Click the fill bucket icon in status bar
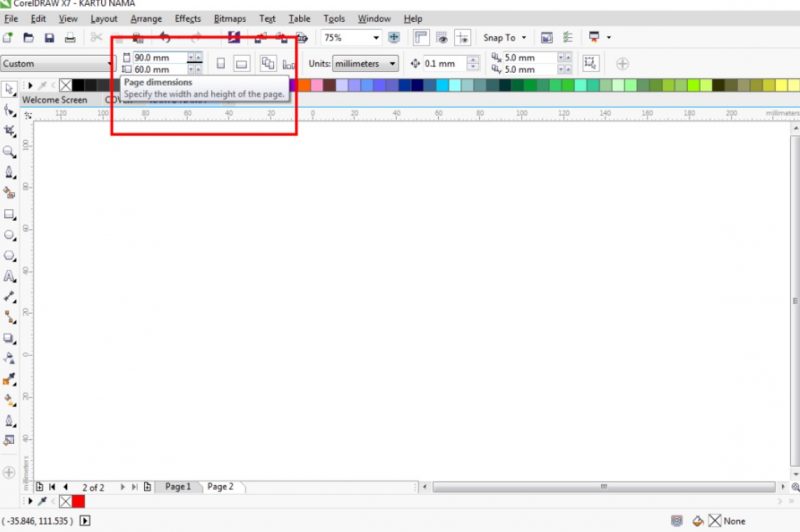The height and width of the screenshot is (532, 800). (697, 521)
